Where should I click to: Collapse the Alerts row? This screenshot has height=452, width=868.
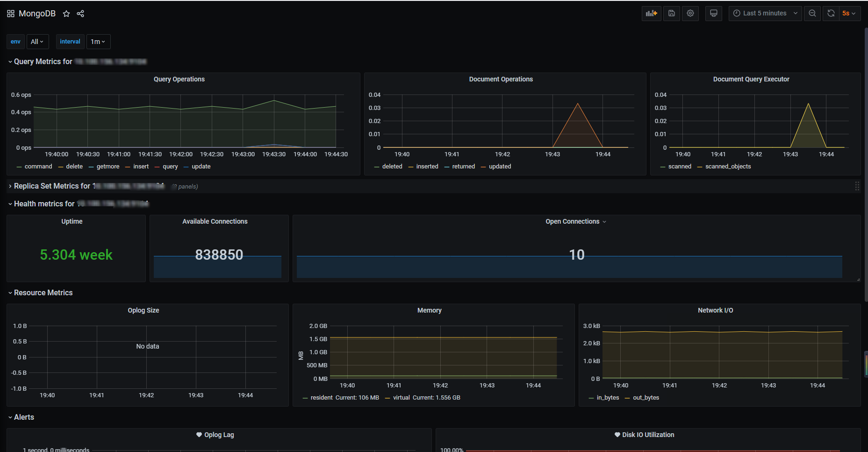point(10,417)
